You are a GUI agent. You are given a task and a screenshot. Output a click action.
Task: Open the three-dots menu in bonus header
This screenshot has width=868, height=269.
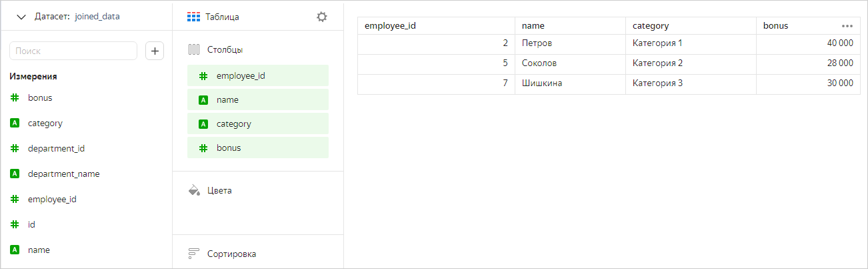coord(847,26)
